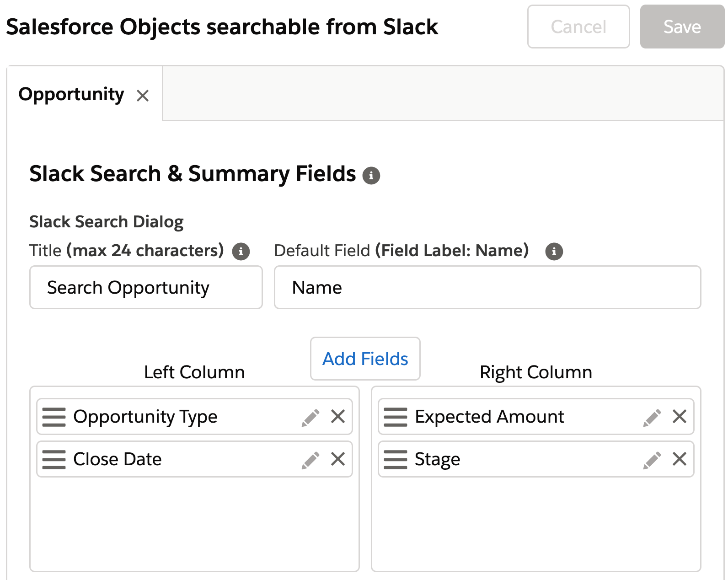
Task: Grab the Opportunity Type drag handle
Action: click(54, 417)
